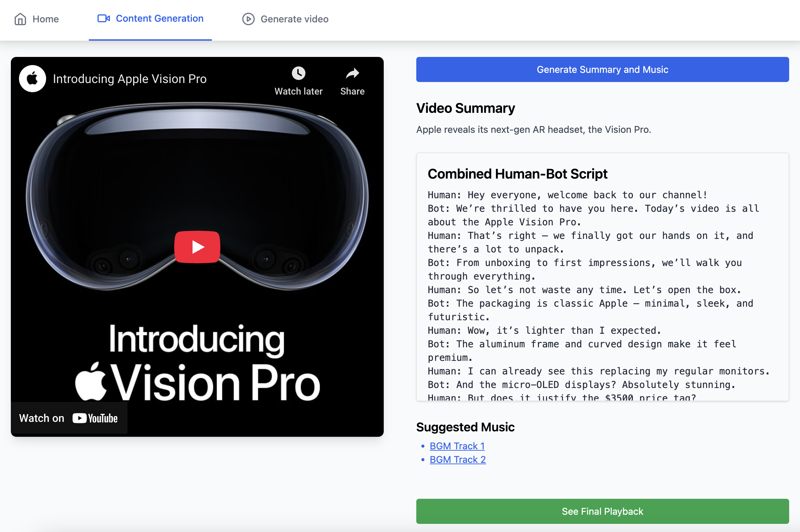Screen dimensions: 800x532
Task: Click the Generate video play-circle icon
Action: click(248, 19)
